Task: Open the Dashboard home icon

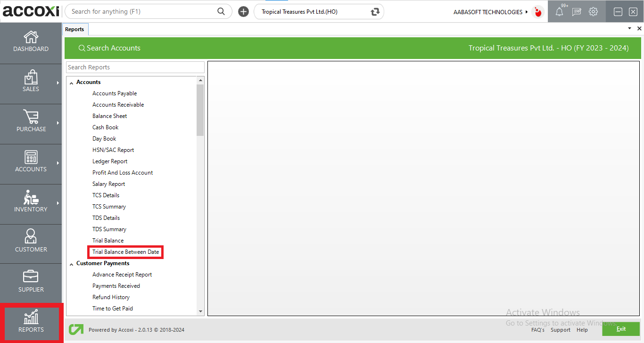Action: (x=31, y=37)
